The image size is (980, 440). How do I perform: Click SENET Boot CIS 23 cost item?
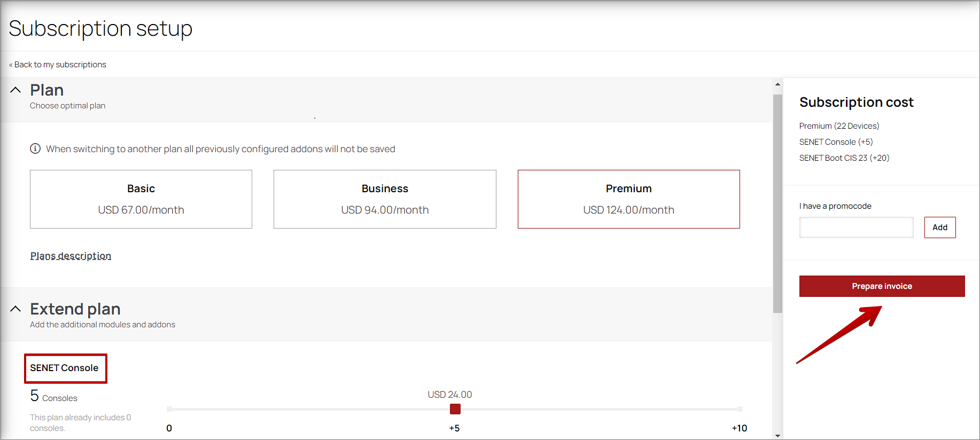point(844,158)
